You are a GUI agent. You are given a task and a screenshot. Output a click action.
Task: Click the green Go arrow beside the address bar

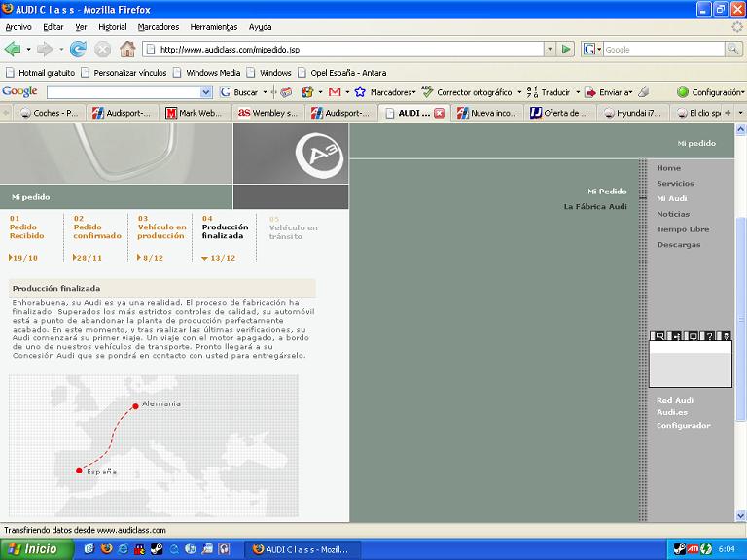[566, 49]
